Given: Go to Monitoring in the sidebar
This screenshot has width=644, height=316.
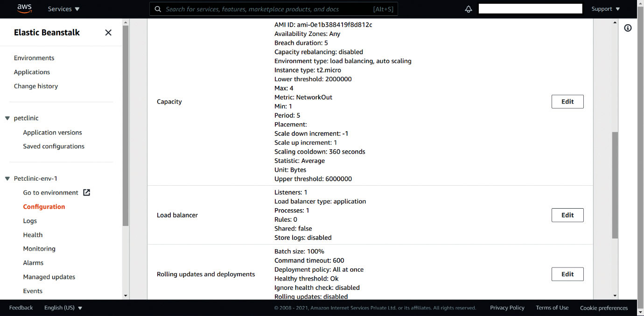Looking at the screenshot, I should (39, 249).
